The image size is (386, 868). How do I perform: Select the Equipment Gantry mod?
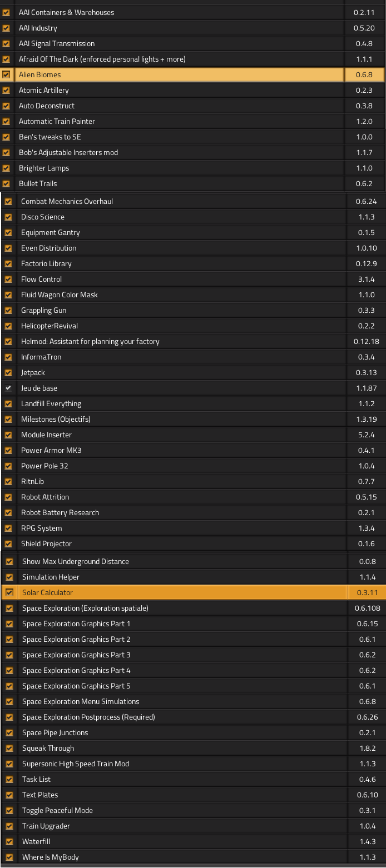[x=181, y=232]
